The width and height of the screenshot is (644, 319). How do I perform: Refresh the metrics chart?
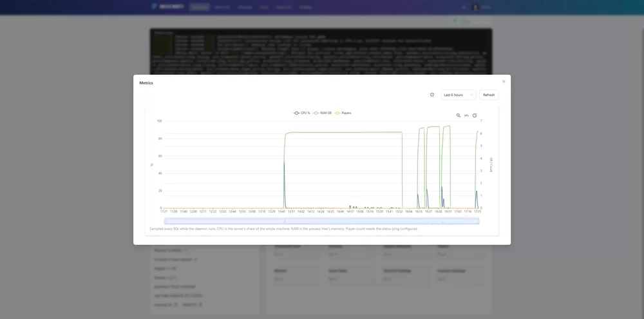[489, 95]
